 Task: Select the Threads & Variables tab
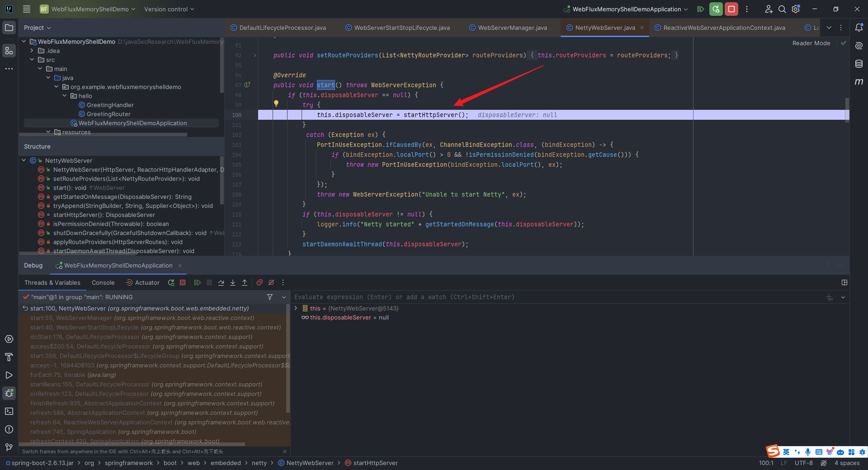pos(52,282)
